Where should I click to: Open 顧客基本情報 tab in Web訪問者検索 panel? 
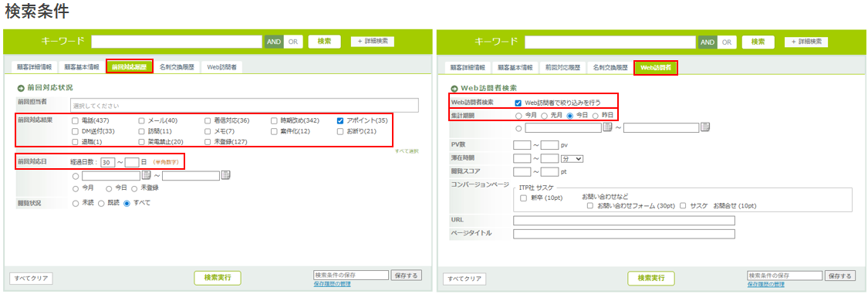515,68
